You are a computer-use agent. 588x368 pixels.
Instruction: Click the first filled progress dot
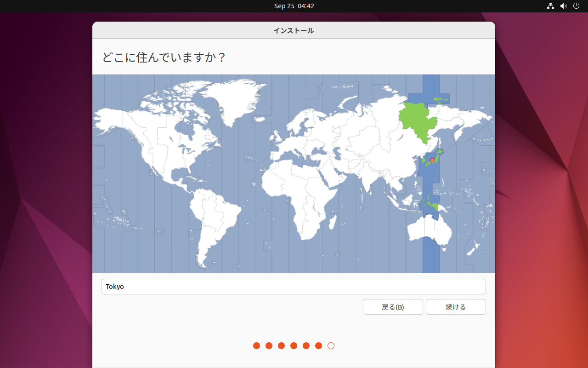tap(256, 345)
